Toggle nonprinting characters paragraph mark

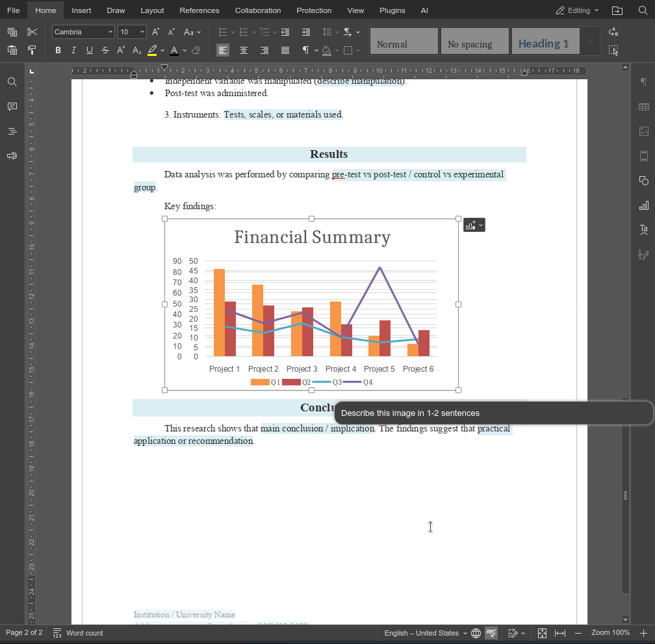[305, 50]
